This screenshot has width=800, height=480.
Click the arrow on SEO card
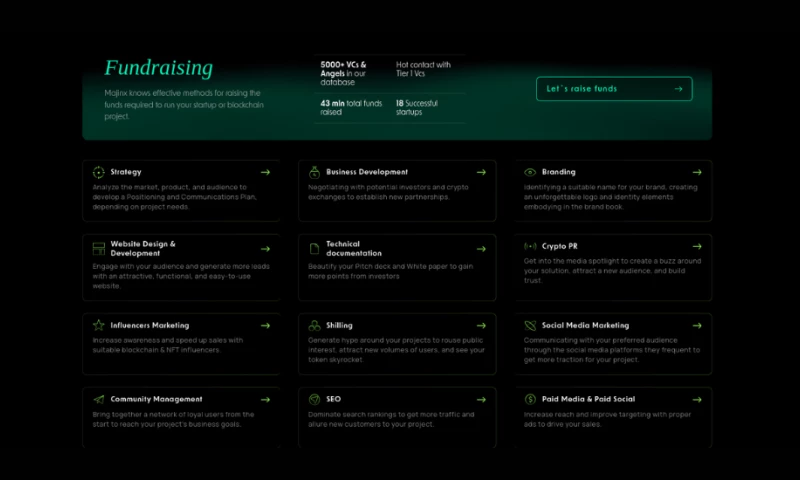(x=481, y=399)
